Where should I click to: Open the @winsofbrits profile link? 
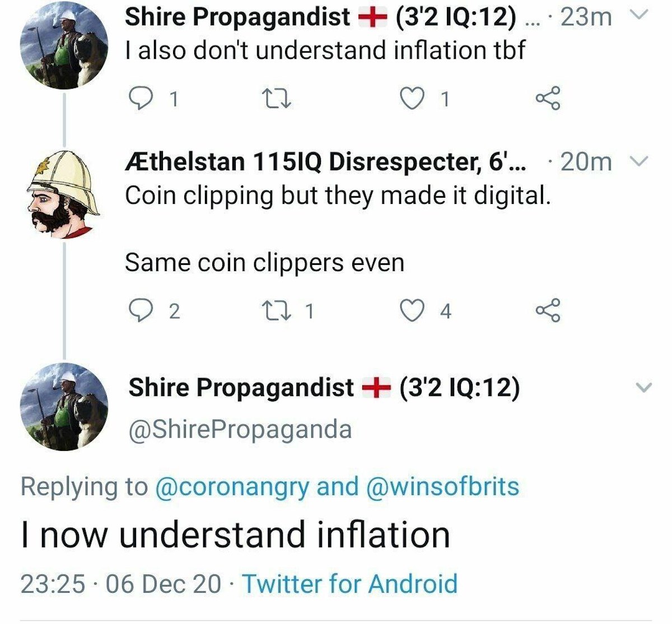pyautogui.click(x=442, y=486)
